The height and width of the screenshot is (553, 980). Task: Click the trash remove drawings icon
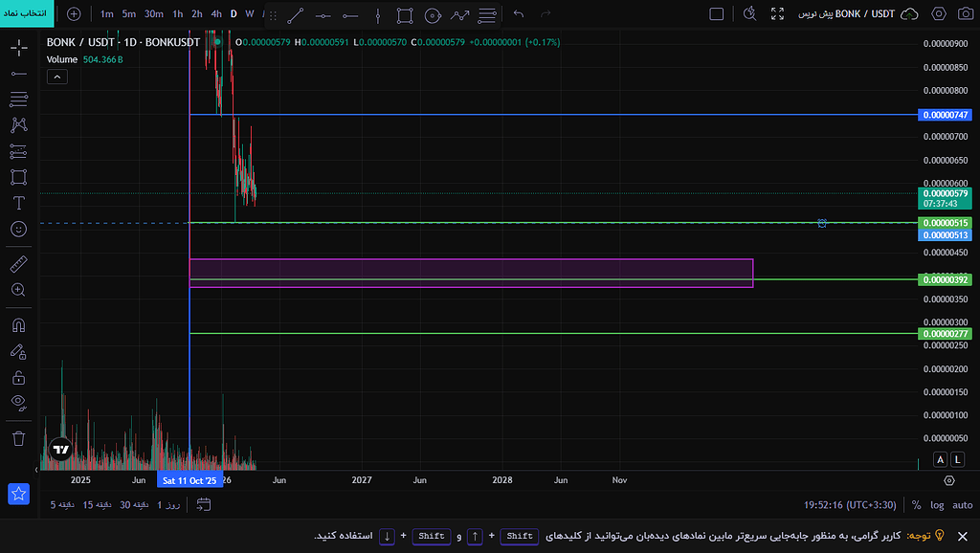click(x=18, y=438)
